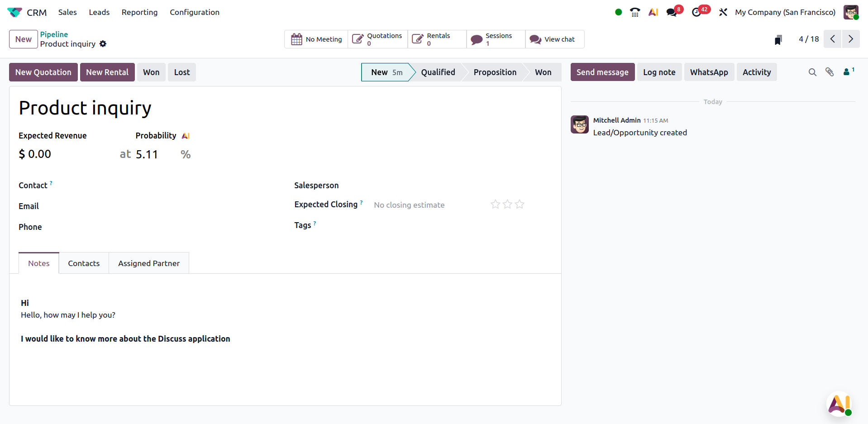Open the floating AI assistant button
The width and height of the screenshot is (868, 424).
tap(839, 404)
